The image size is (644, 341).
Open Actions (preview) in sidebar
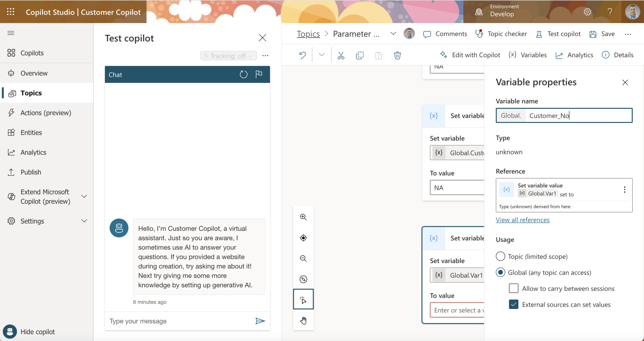(47, 113)
